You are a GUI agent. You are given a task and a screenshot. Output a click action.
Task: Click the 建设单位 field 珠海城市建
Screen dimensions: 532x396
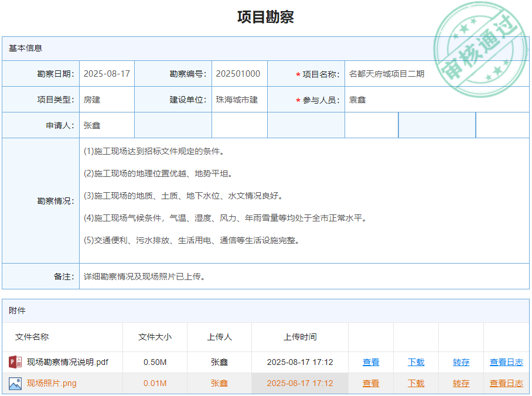pos(238,100)
